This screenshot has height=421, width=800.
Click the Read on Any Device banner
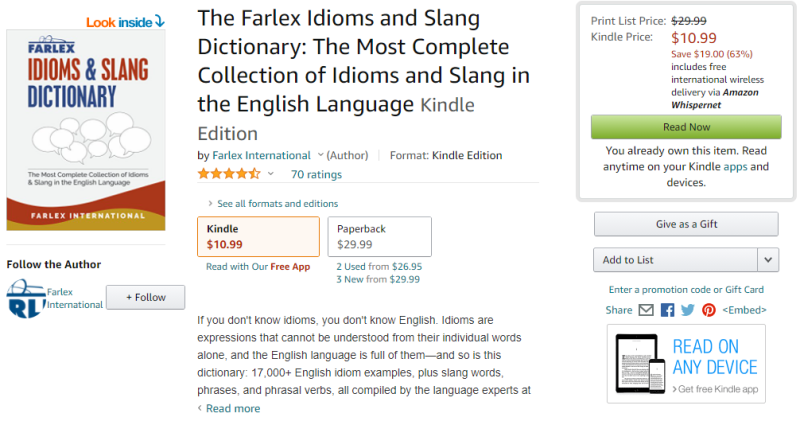pos(685,363)
